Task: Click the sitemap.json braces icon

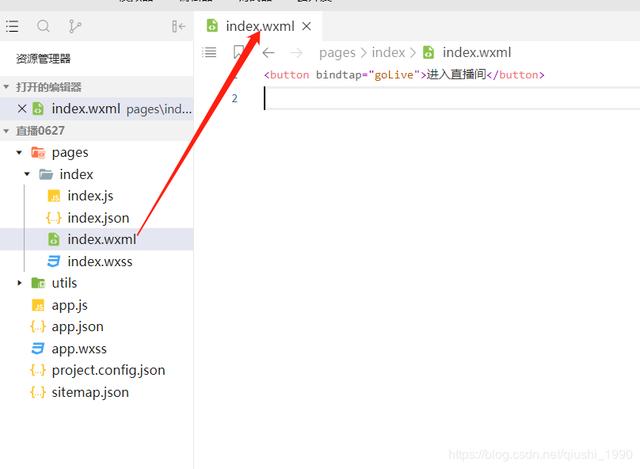Action: (x=38, y=392)
